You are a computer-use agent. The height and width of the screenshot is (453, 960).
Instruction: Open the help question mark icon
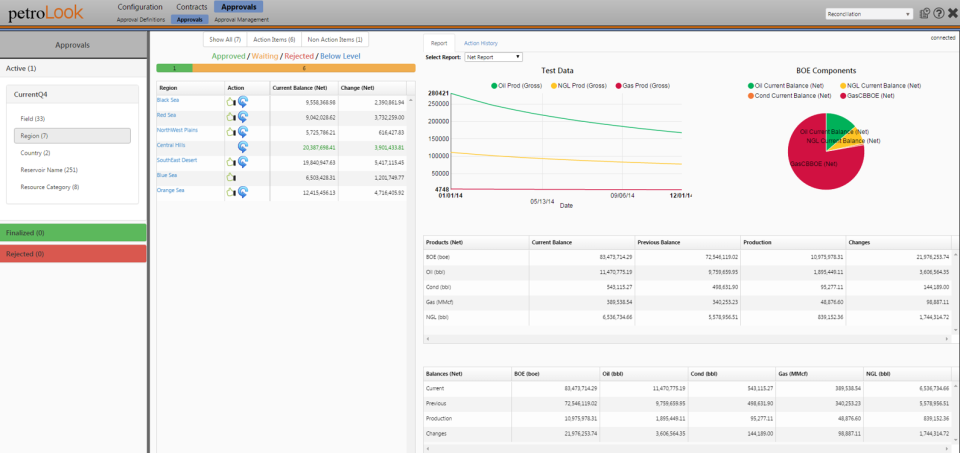click(938, 14)
